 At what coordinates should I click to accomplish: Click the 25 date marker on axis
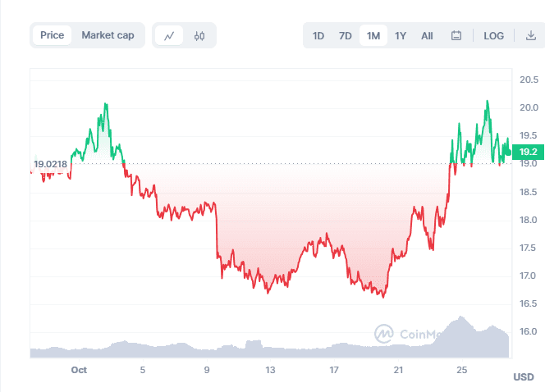(462, 370)
